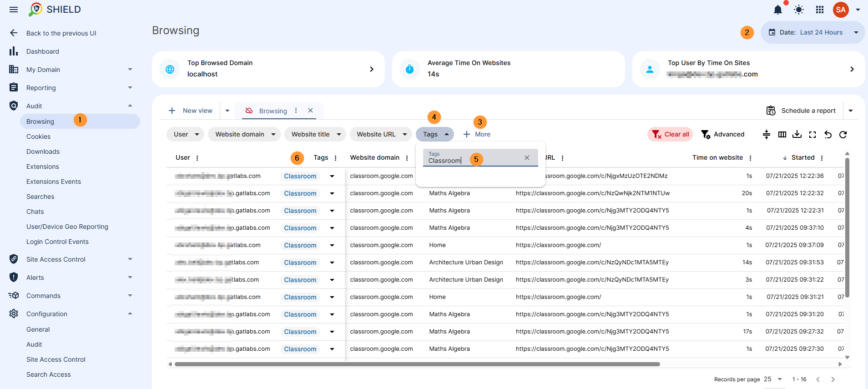Refresh the browsing table
Image resolution: width=868 pixels, height=389 pixels.
coord(843,134)
